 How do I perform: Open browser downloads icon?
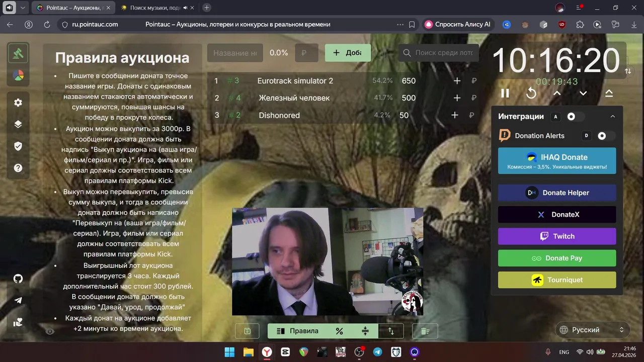pos(633,24)
